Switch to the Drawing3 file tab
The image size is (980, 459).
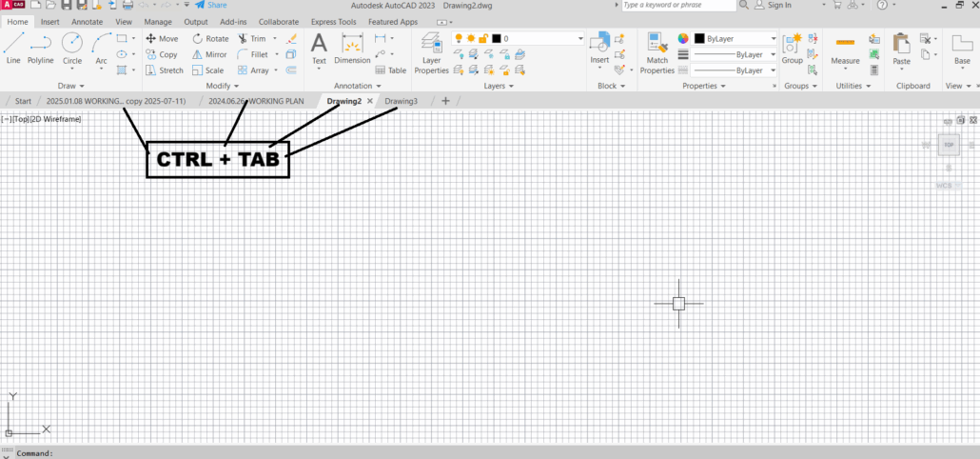[401, 101]
